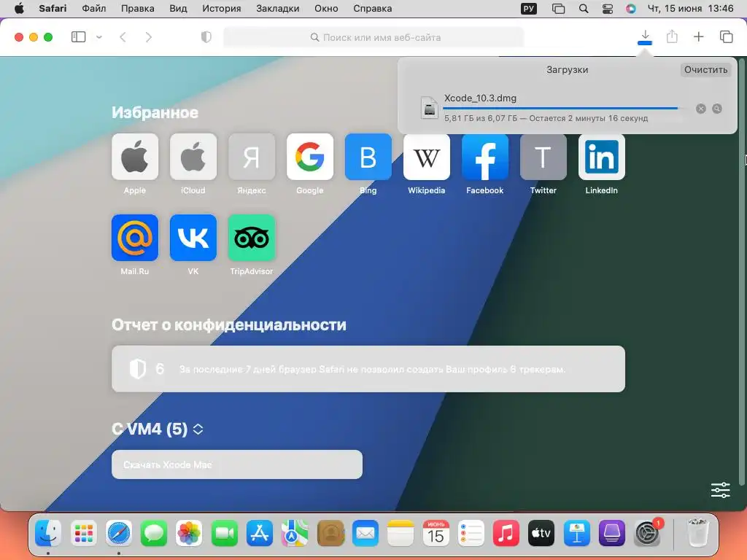Open the privacy report card
The width and height of the screenshot is (747, 560).
click(x=368, y=369)
